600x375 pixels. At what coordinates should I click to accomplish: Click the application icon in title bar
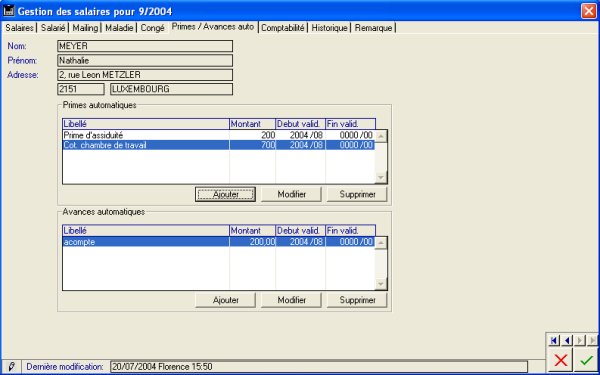tap(8, 11)
